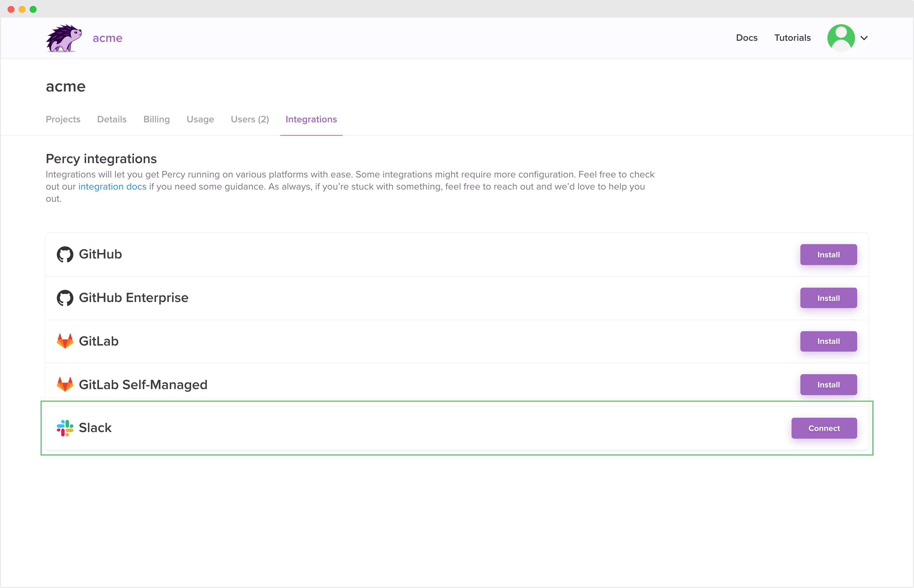Connect the Slack integration
Viewport: 914px width, 588px height.
click(824, 428)
